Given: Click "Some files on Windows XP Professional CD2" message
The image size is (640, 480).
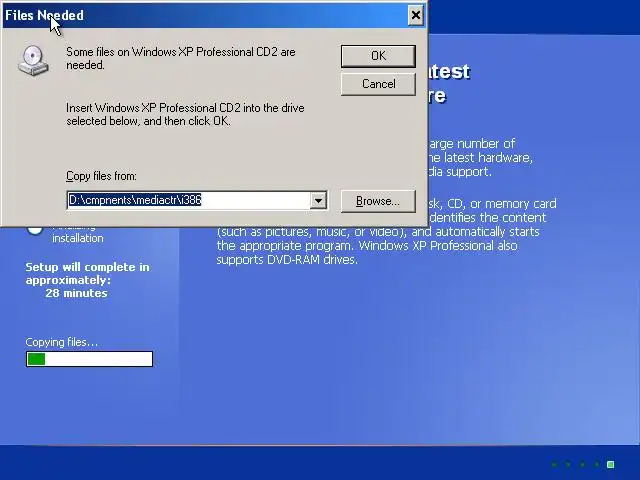Looking at the screenshot, I should click(181, 58).
